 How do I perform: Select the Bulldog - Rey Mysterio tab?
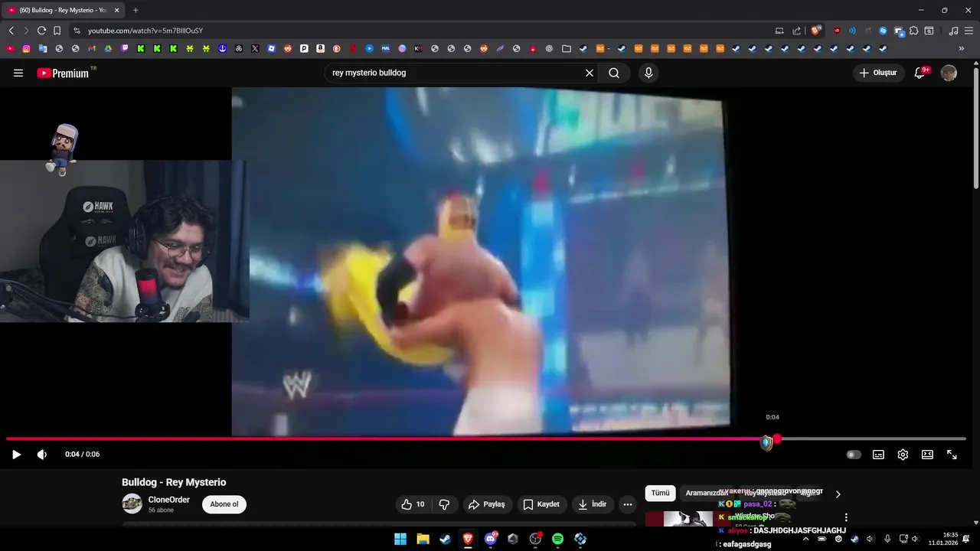pos(64,10)
